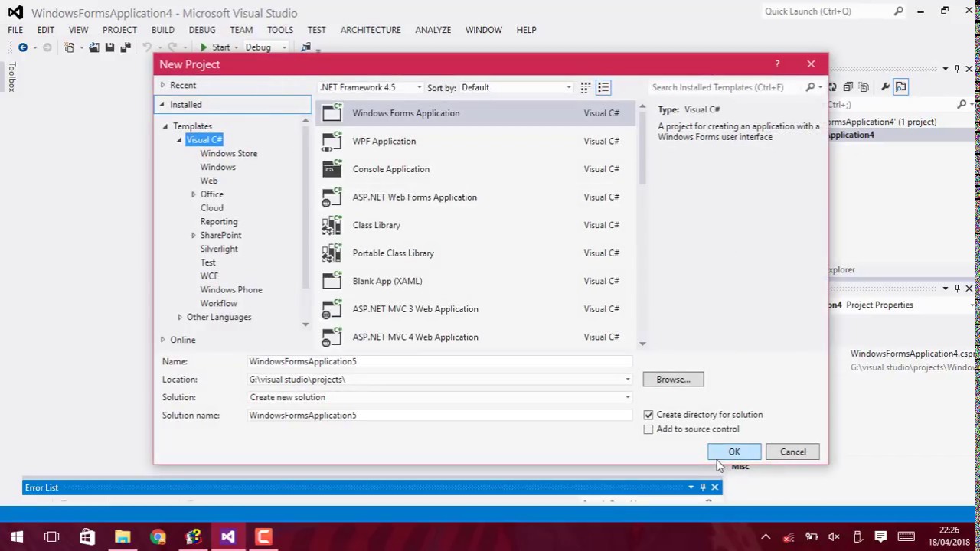980x551 pixels.
Task: Click the green Start debugging arrow
Action: tap(204, 47)
